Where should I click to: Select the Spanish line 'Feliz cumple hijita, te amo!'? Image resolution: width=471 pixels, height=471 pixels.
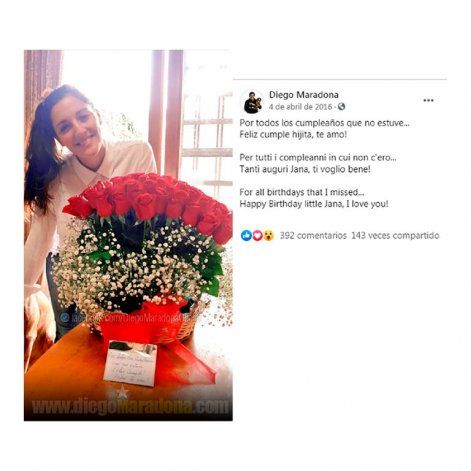[293, 135]
